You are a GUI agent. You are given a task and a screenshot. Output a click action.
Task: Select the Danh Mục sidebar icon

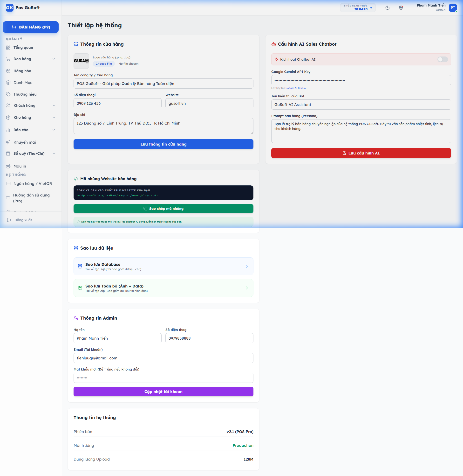tap(8, 83)
